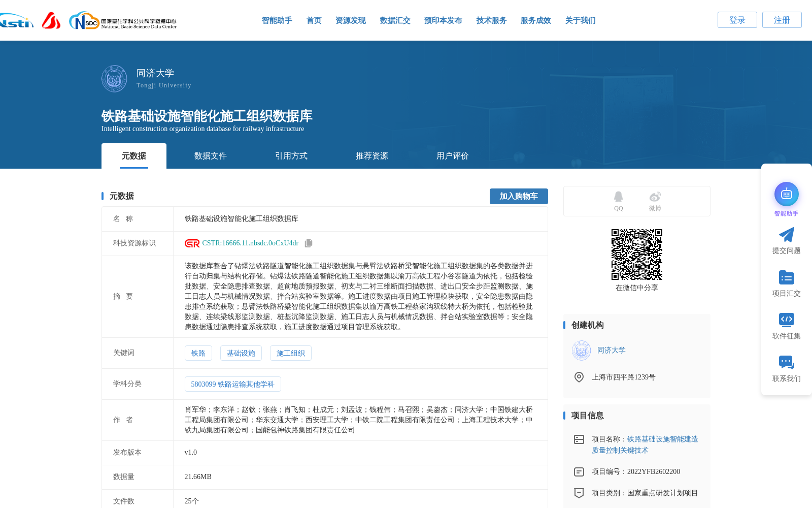This screenshot has height=508, width=812.
Task: Click the CSTR logo icon beside identifier
Action: click(x=192, y=243)
